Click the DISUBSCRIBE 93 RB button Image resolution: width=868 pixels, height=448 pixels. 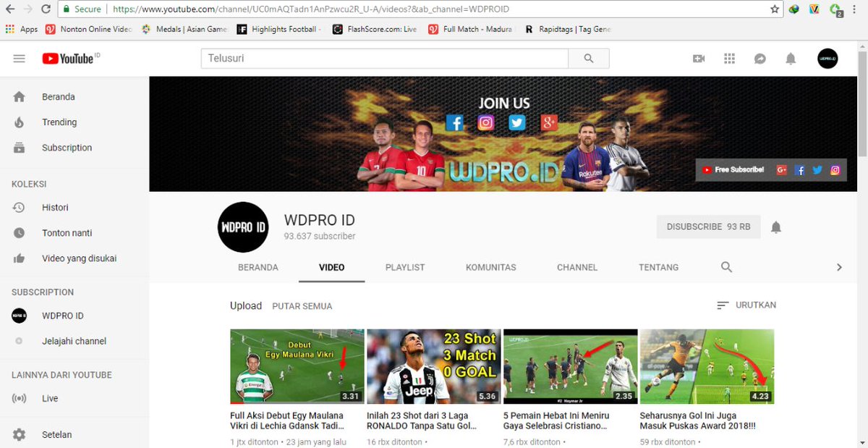point(709,227)
